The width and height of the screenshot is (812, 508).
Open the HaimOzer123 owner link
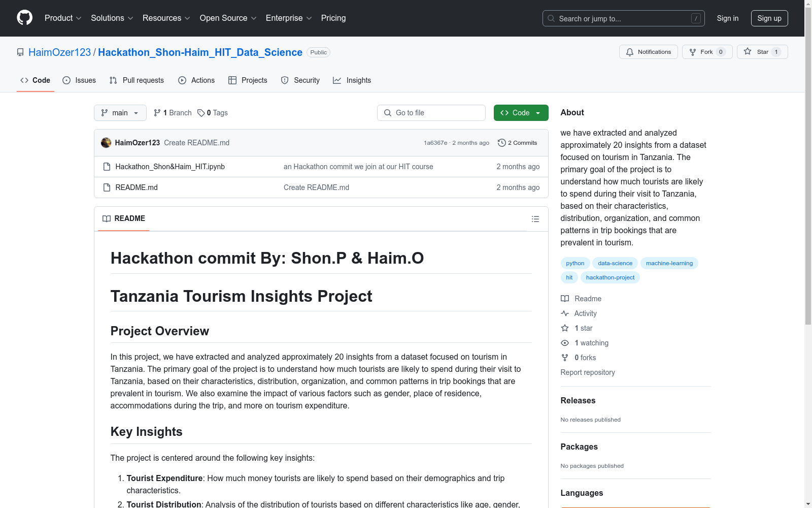59,52
